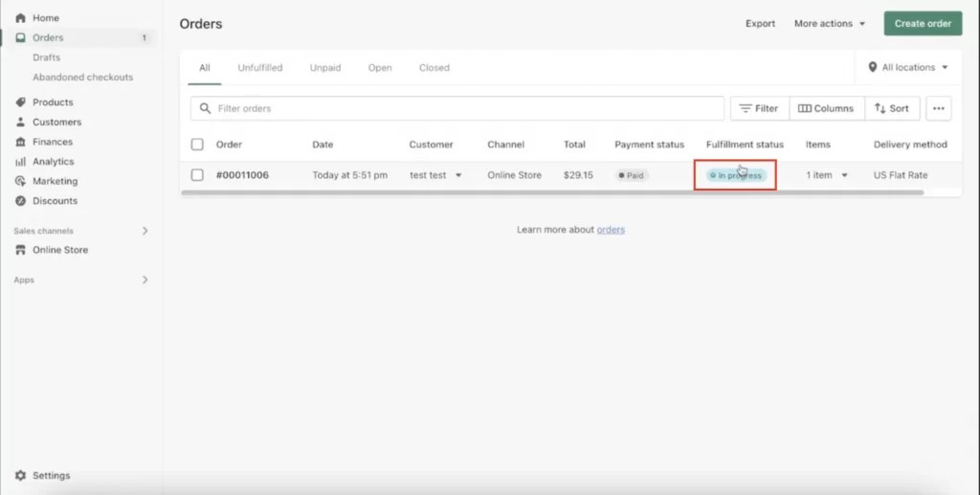Open the All locations dropdown

point(908,68)
